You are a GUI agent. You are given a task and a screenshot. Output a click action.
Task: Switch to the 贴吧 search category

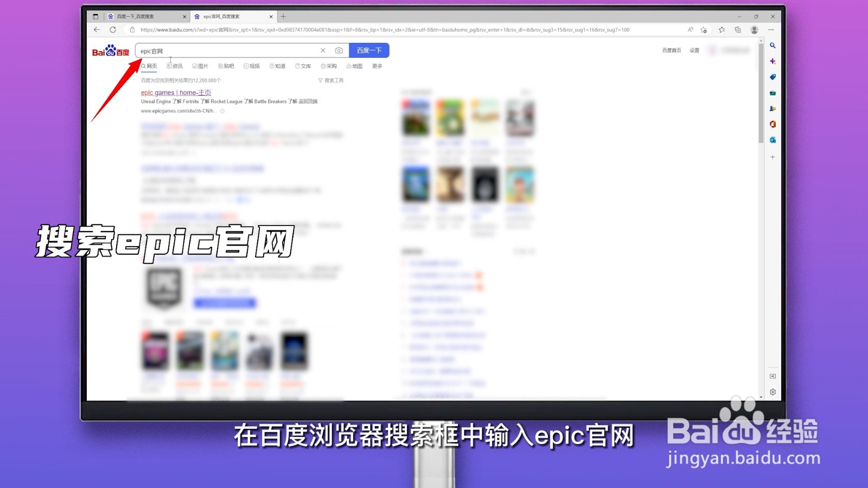[x=226, y=66]
